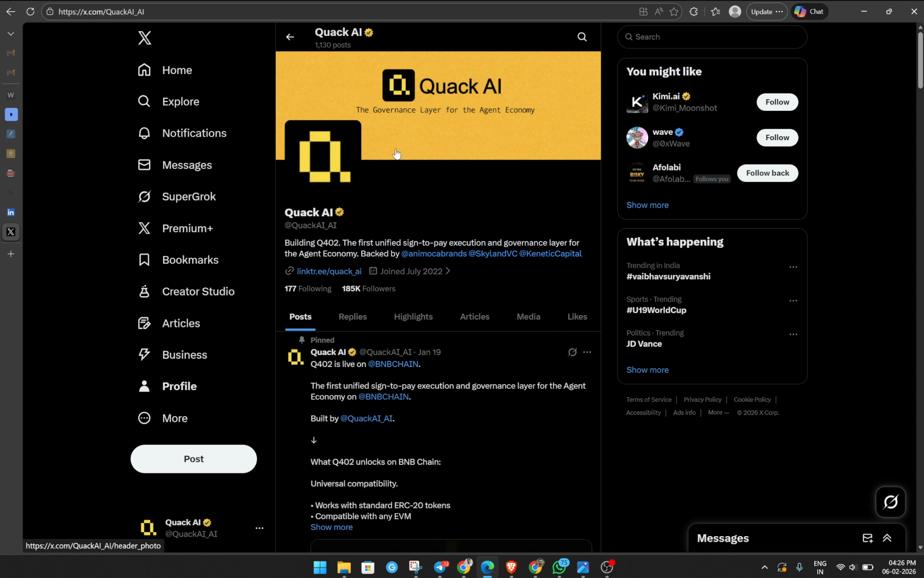
Task: Expand joined date details chevron
Action: tap(448, 271)
